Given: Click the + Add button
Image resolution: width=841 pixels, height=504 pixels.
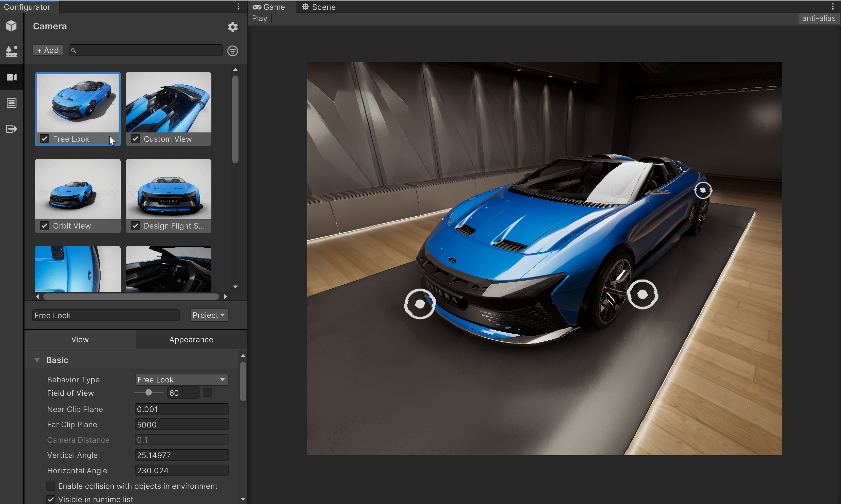Looking at the screenshot, I should (x=48, y=50).
